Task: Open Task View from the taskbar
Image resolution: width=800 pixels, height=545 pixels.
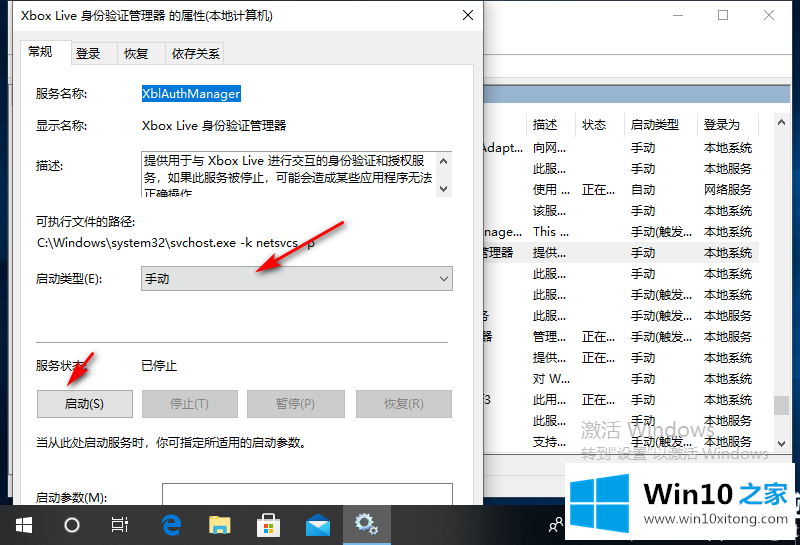Action: click(120, 524)
